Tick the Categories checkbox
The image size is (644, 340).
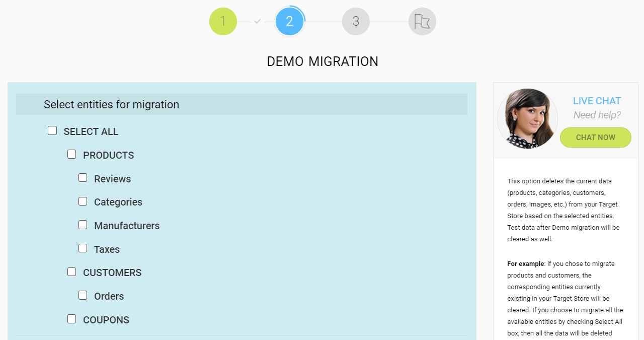click(x=83, y=201)
